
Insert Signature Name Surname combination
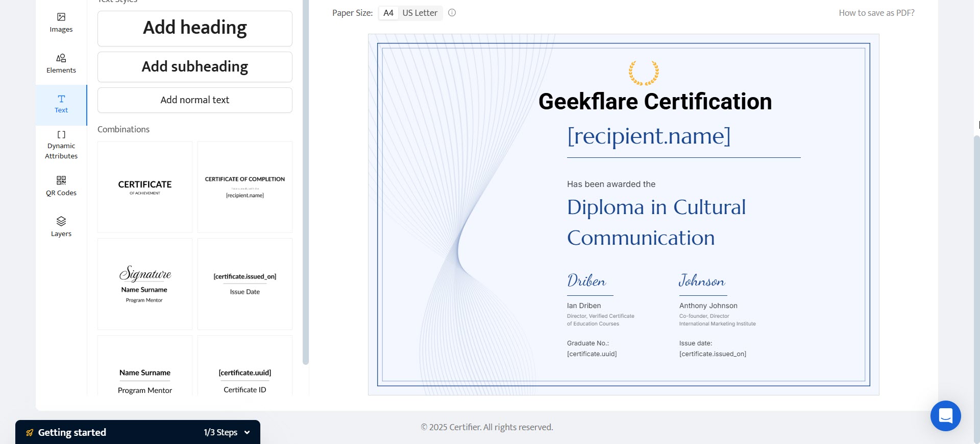point(145,284)
